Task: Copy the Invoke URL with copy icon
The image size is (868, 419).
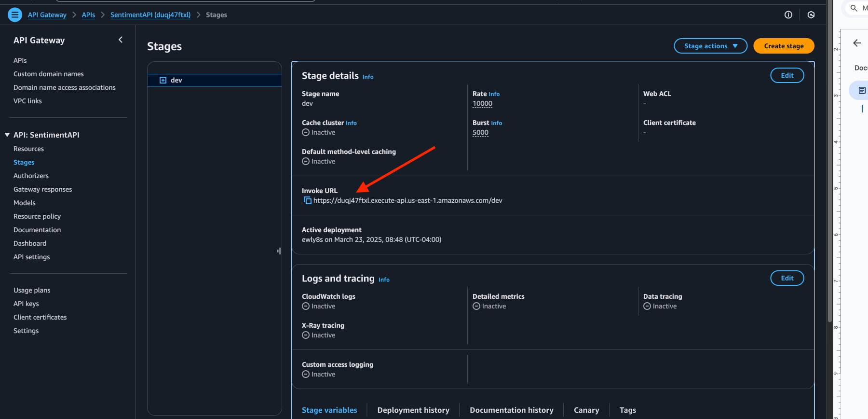Action: pyautogui.click(x=307, y=200)
